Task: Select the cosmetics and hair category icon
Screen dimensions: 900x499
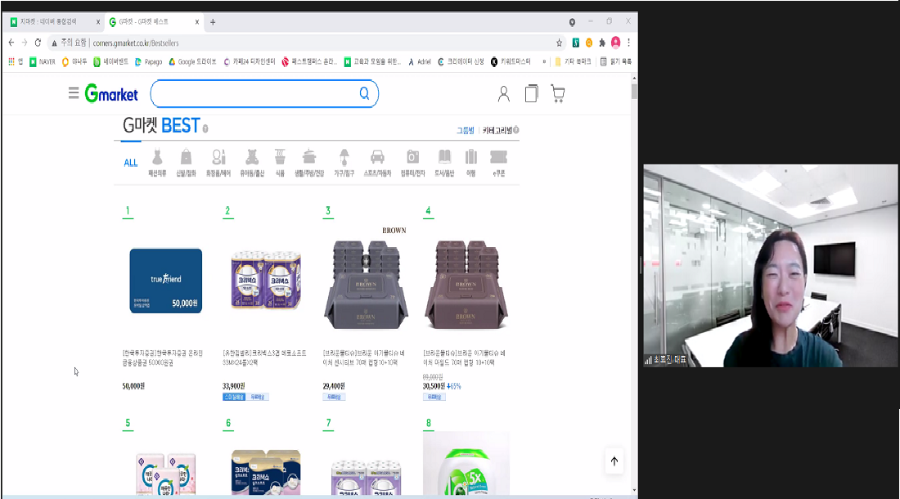Action: [218, 163]
